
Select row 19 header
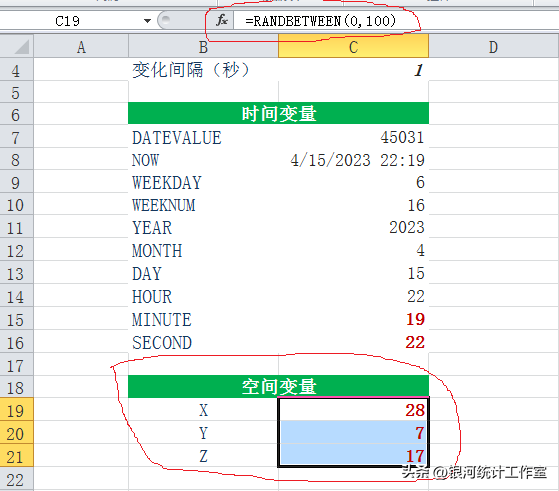coord(16,410)
